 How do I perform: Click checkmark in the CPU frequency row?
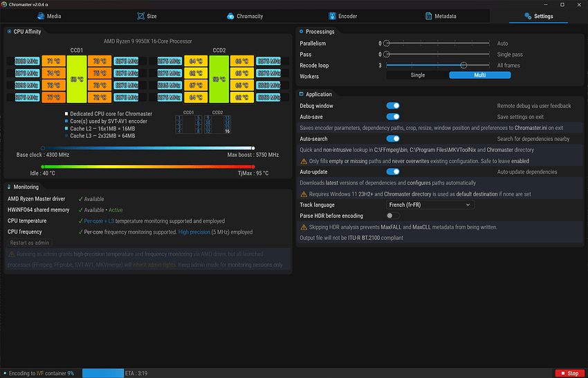pyautogui.click(x=80, y=232)
